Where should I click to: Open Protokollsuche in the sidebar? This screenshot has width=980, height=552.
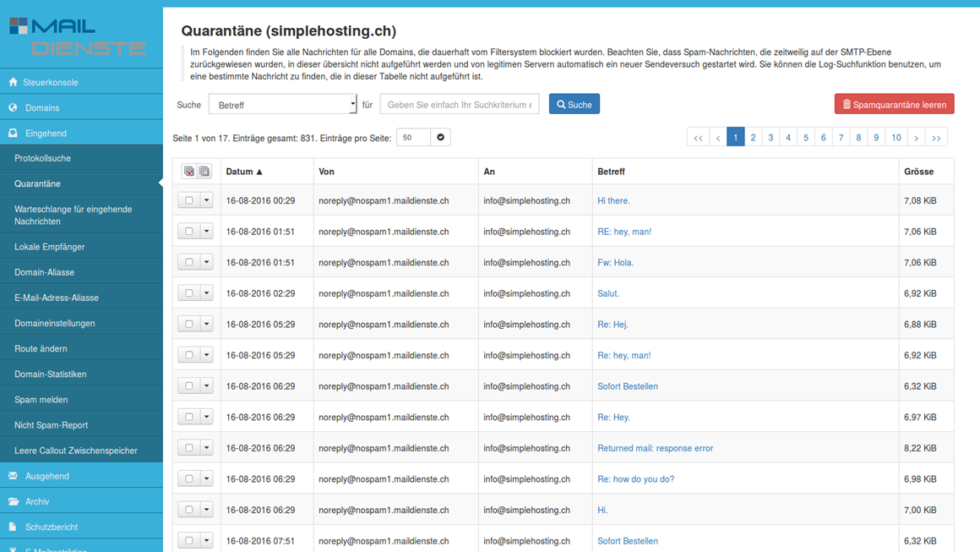(x=42, y=158)
